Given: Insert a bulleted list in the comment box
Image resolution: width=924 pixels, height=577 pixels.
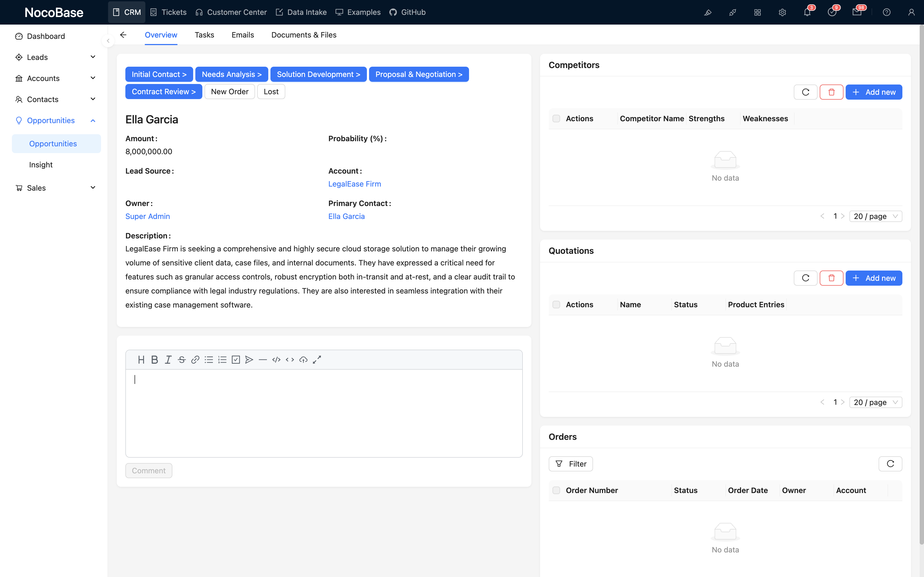Looking at the screenshot, I should 209,359.
